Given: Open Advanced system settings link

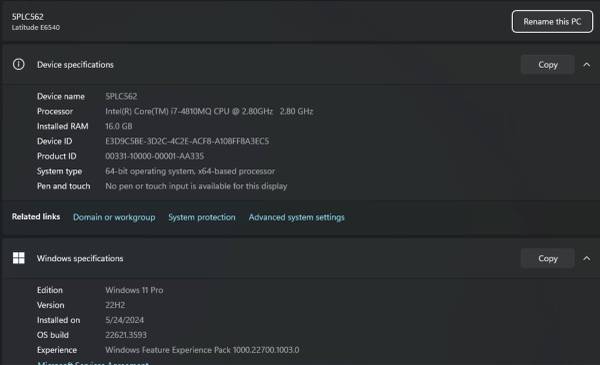Looking at the screenshot, I should pyautogui.click(x=297, y=217).
